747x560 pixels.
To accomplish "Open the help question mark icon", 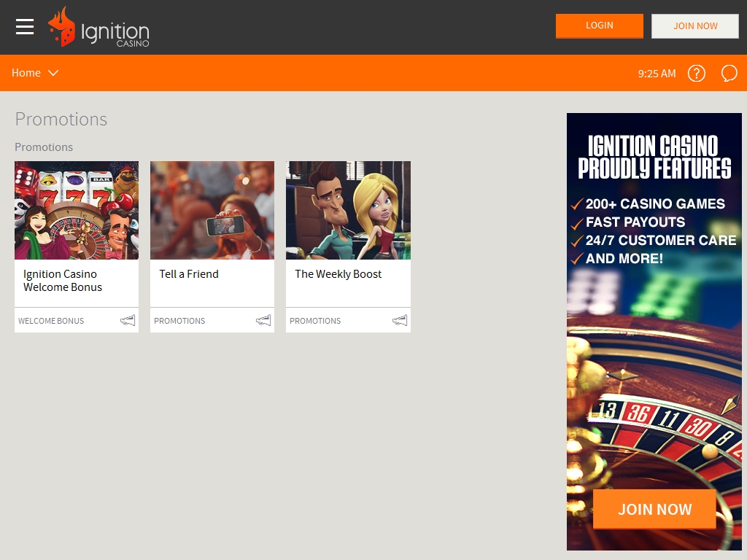I will 697,73.
